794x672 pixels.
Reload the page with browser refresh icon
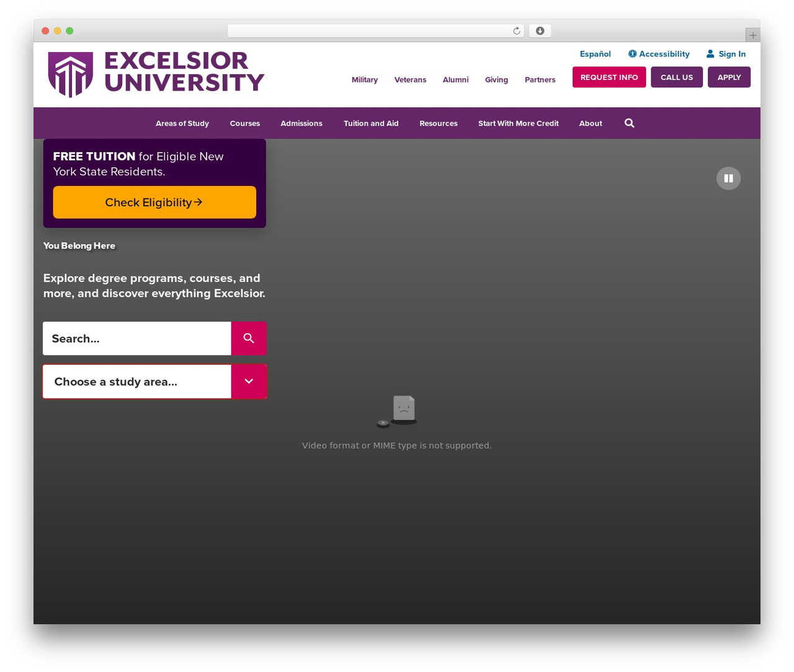[517, 31]
